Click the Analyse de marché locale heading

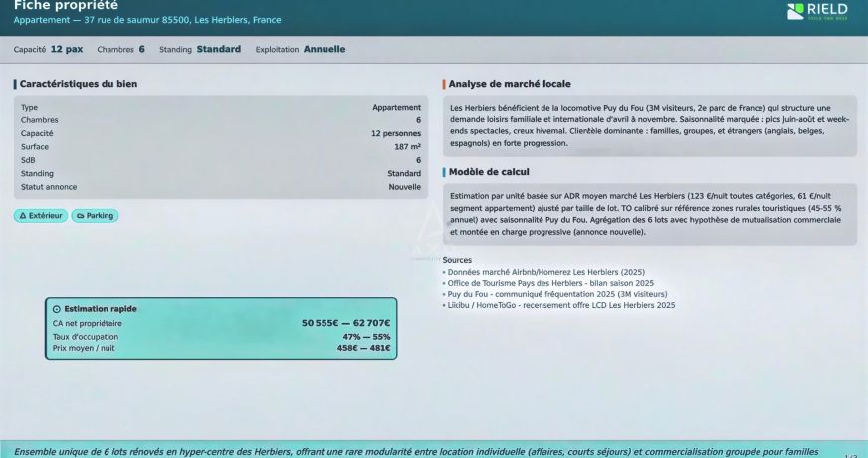point(510,84)
